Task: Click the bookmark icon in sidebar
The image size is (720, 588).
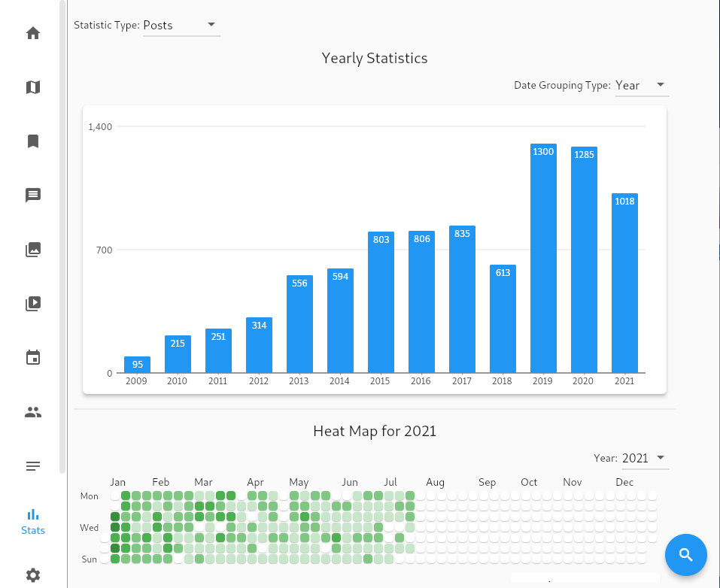Action: tap(32, 141)
